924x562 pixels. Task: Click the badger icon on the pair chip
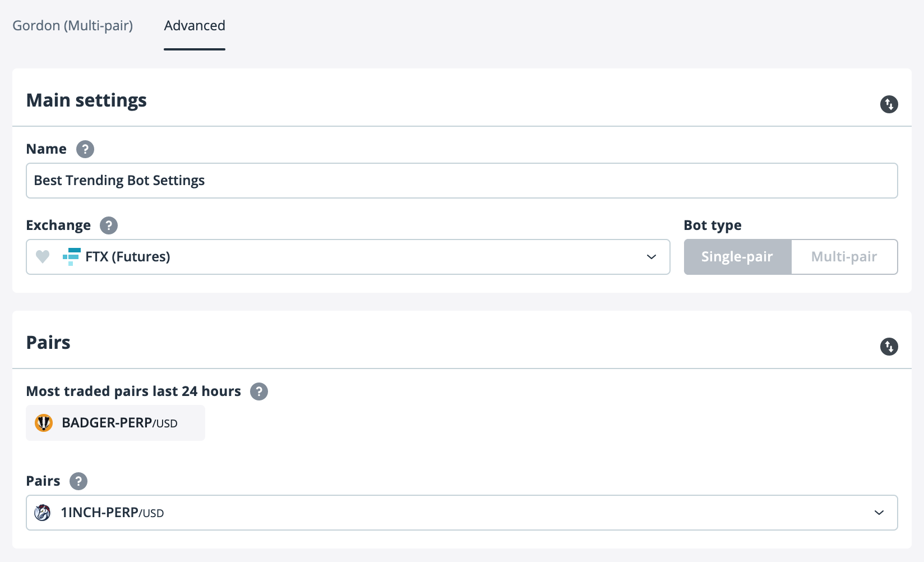43,423
